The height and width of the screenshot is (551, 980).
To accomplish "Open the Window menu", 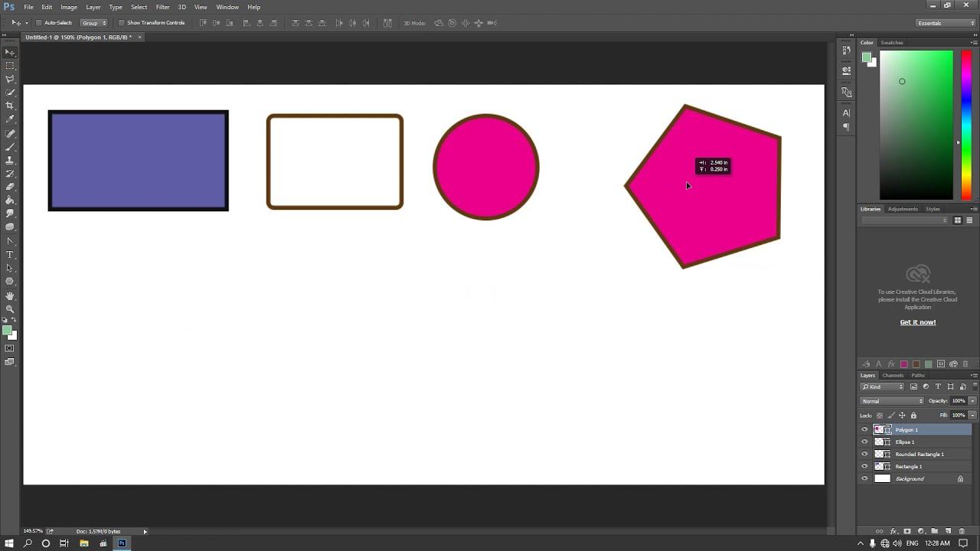I will [227, 7].
